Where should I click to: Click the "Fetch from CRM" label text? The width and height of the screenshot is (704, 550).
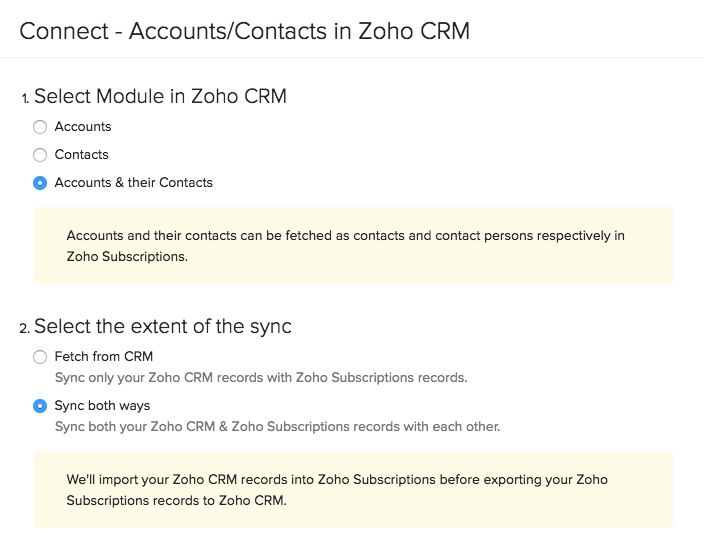(103, 357)
